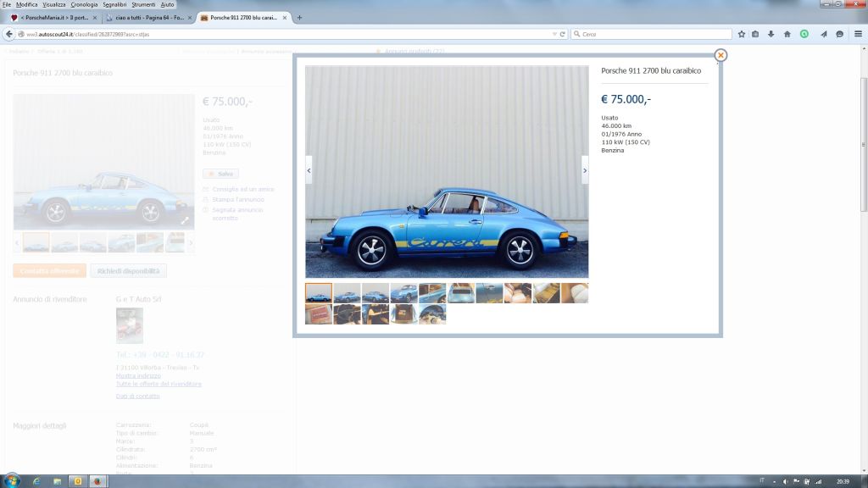
Task: Open the URL history dropdown arrow
Action: [554, 34]
